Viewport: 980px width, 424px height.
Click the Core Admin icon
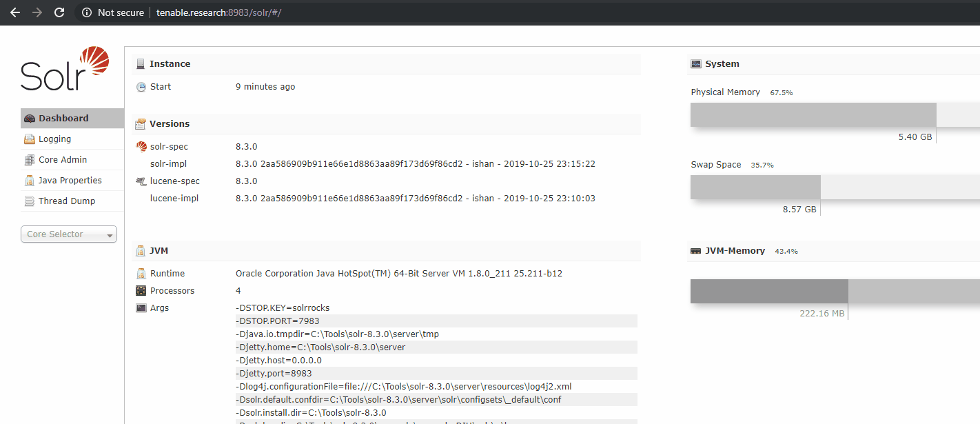tap(30, 160)
